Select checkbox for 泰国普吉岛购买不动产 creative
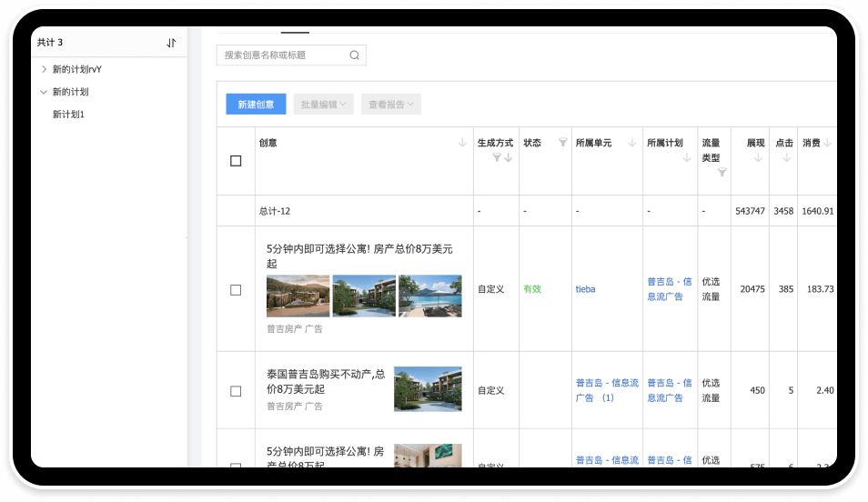Image resolution: width=868 pixels, height=502 pixels. tap(236, 391)
